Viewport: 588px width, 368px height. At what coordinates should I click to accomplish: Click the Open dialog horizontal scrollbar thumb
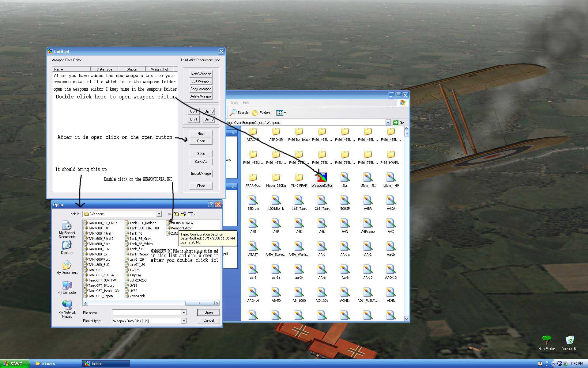point(199,303)
